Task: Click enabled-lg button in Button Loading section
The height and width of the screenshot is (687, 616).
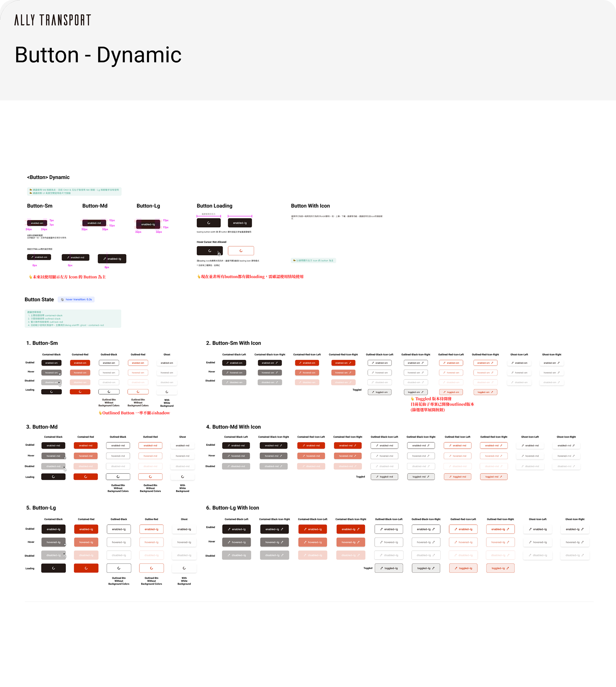Action: pos(240,223)
